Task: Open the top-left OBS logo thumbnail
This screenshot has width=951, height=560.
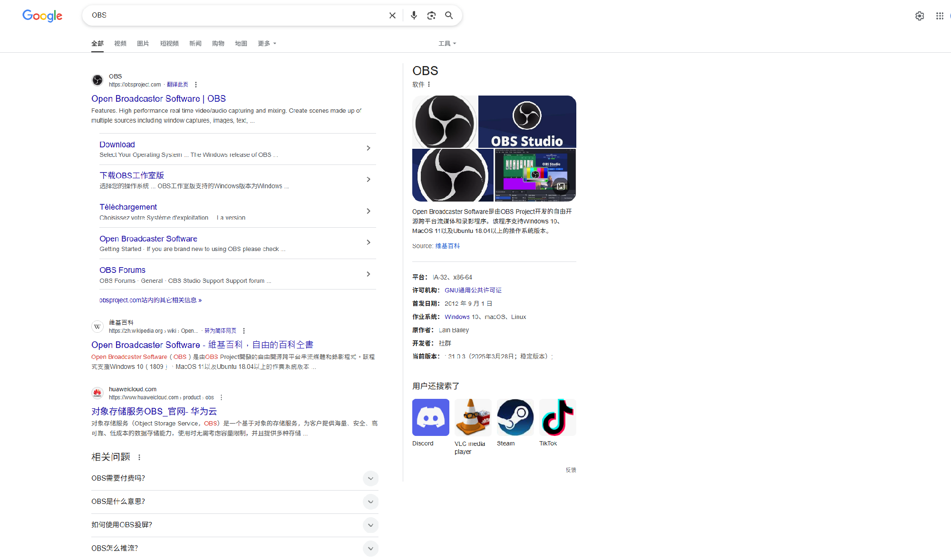Action: pyautogui.click(x=445, y=122)
